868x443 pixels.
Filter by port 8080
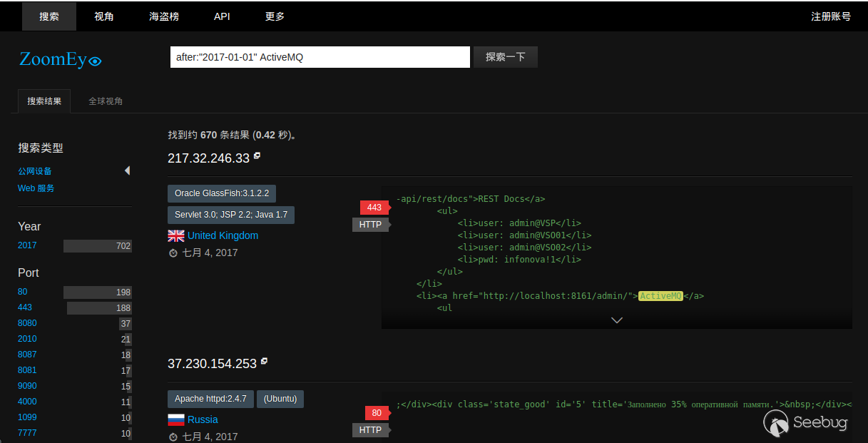[27, 323]
